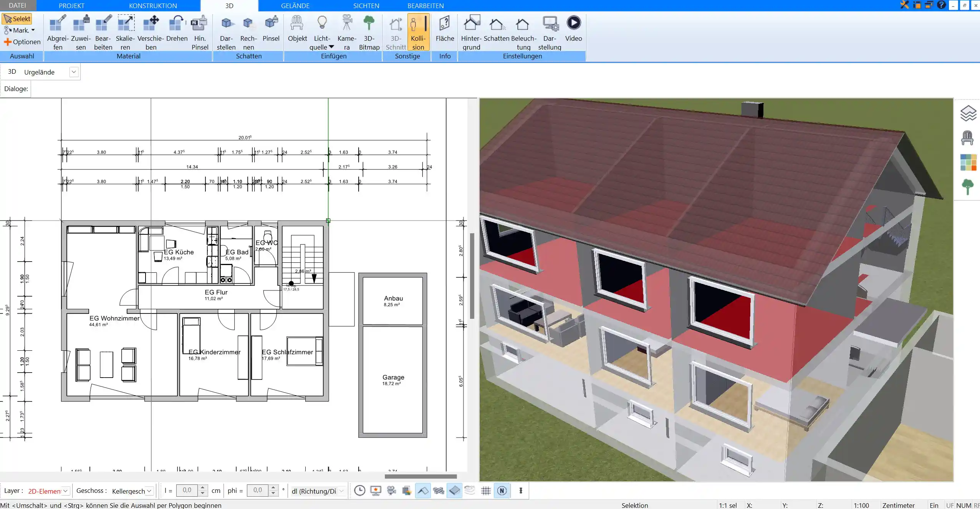Toggle the roof display in bottom toolbar
Image resolution: width=980 pixels, height=509 pixels.
pos(423,491)
